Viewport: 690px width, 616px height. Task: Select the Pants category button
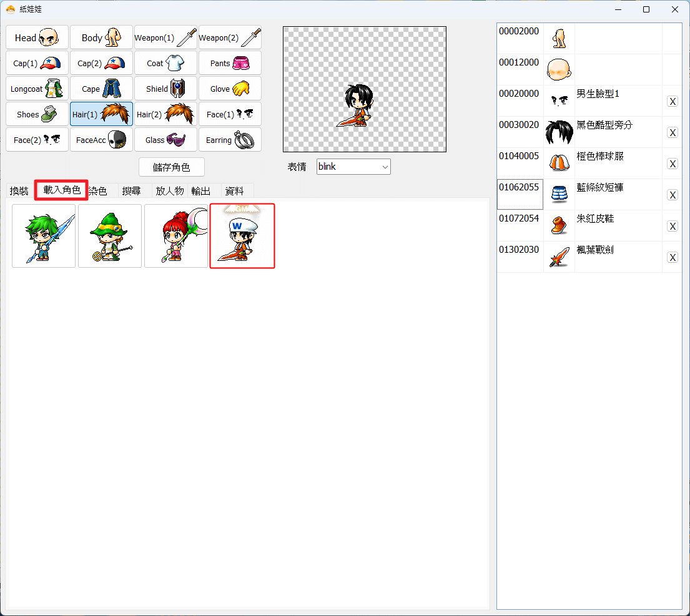pos(230,63)
